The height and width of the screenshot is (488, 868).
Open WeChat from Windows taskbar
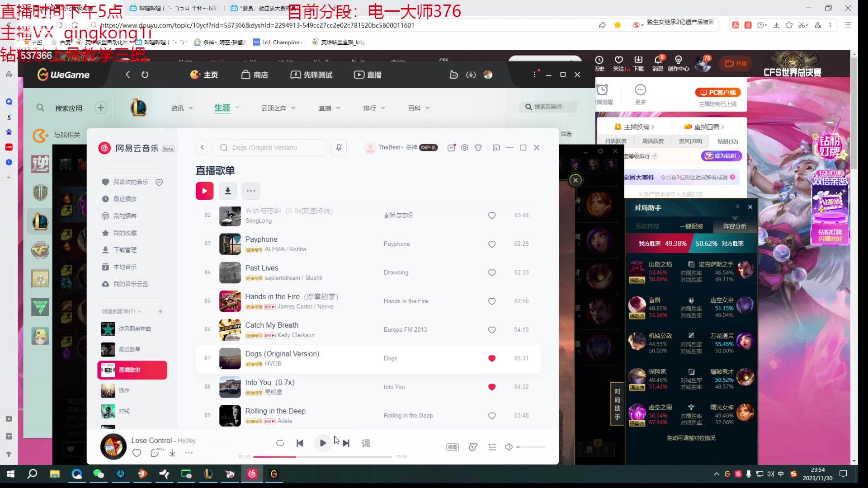click(x=98, y=474)
